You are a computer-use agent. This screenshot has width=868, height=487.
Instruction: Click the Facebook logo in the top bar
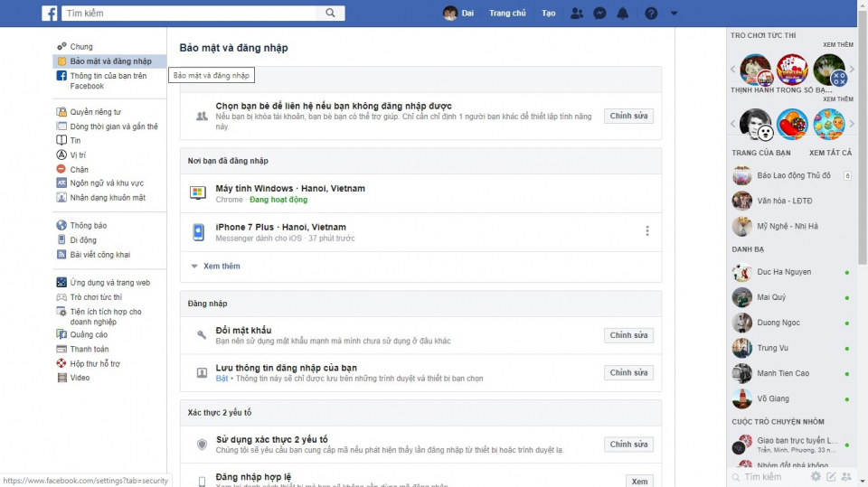(50, 14)
